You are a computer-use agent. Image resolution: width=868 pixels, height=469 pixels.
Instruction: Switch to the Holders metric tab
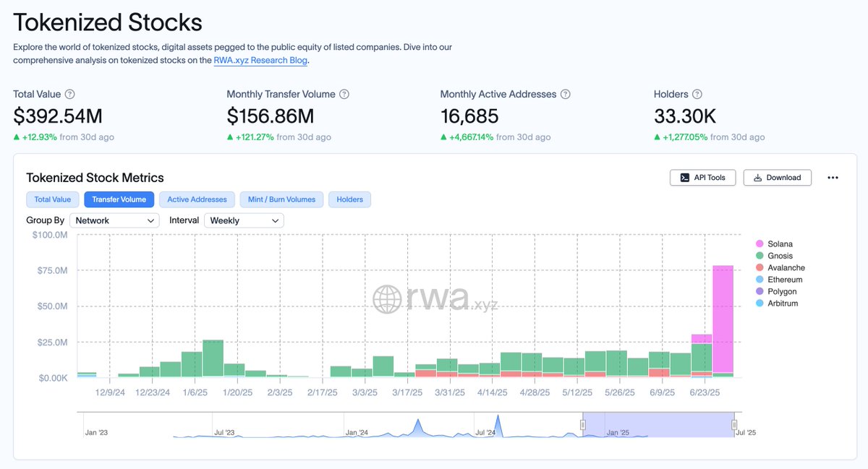tap(350, 199)
